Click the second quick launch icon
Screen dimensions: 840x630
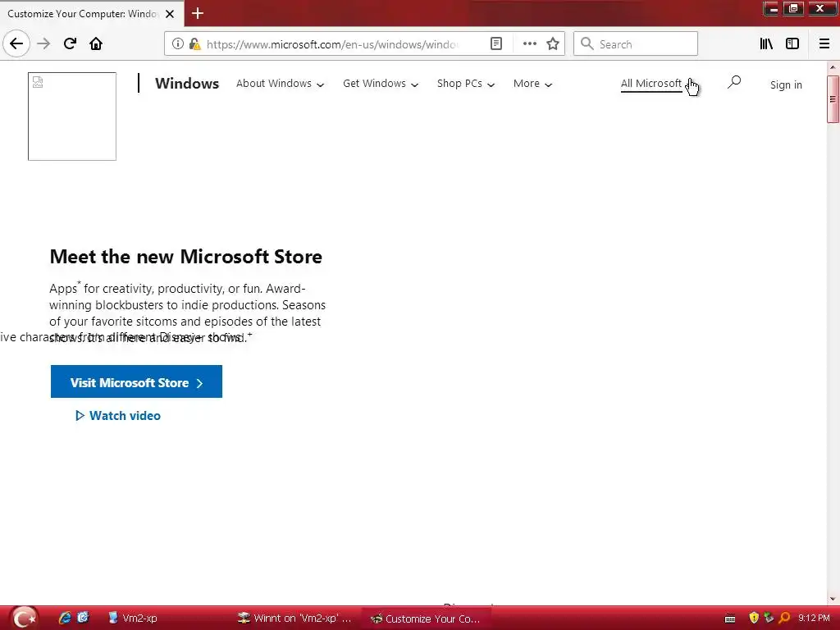(x=83, y=618)
